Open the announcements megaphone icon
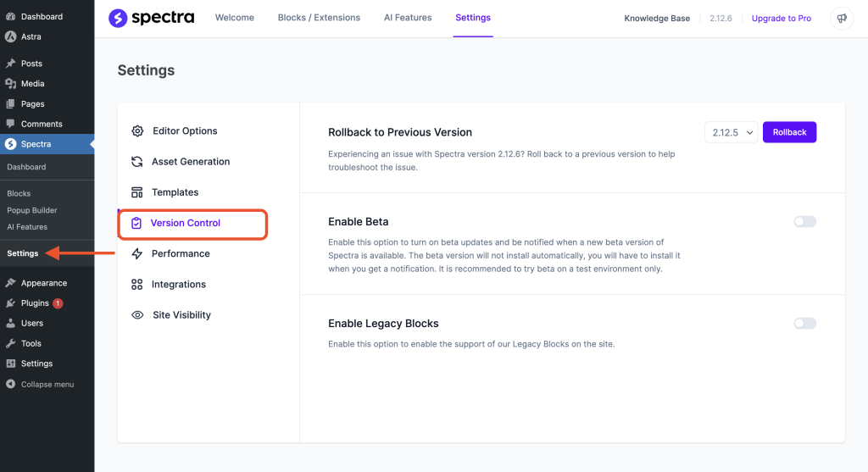The height and width of the screenshot is (472, 868). [842, 19]
